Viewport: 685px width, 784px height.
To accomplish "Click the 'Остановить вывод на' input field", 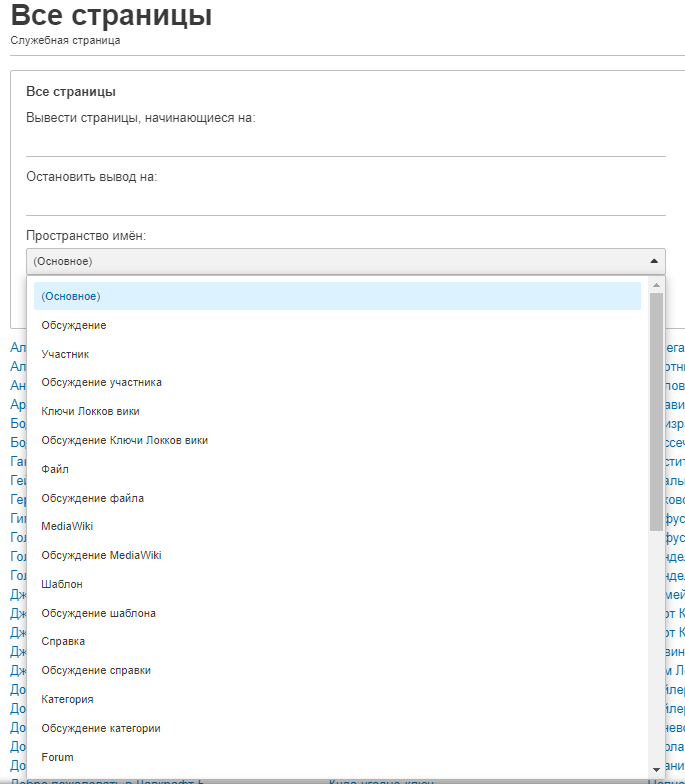I will point(346,203).
